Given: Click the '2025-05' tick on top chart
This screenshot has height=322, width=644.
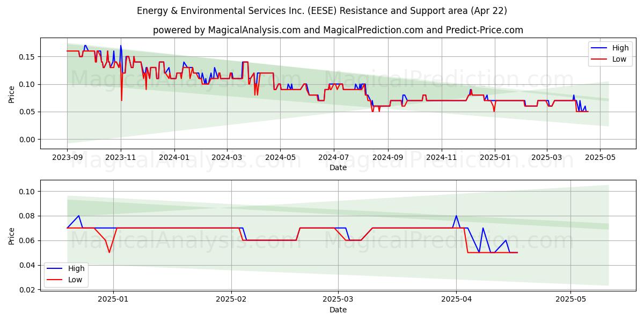Looking at the screenshot, I should click(x=600, y=158).
